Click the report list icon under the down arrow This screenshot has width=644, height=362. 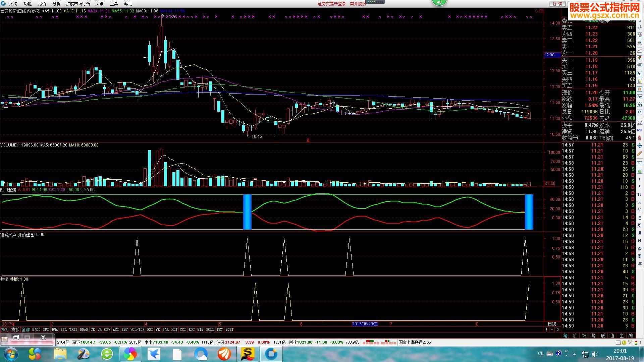click(x=640, y=35)
